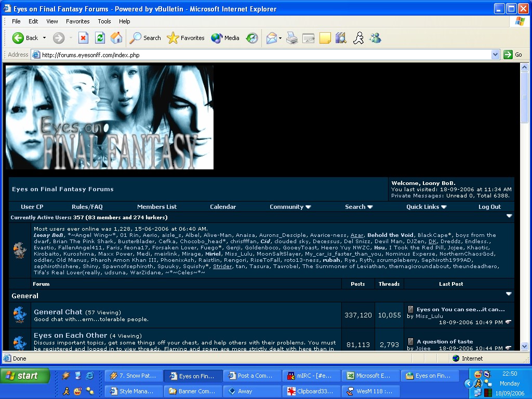Open Rules/FAQ link
This screenshot has width=532, height=399.
(87, 207)
